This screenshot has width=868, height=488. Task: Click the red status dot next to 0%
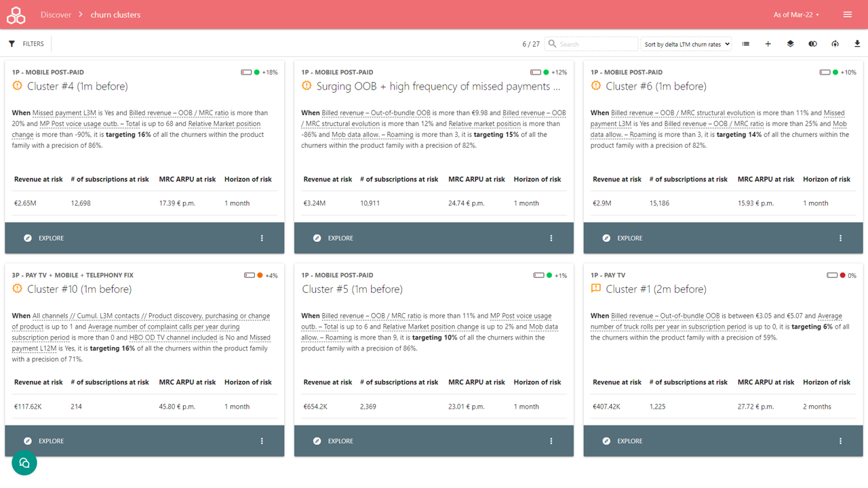[x=843, y=276]
